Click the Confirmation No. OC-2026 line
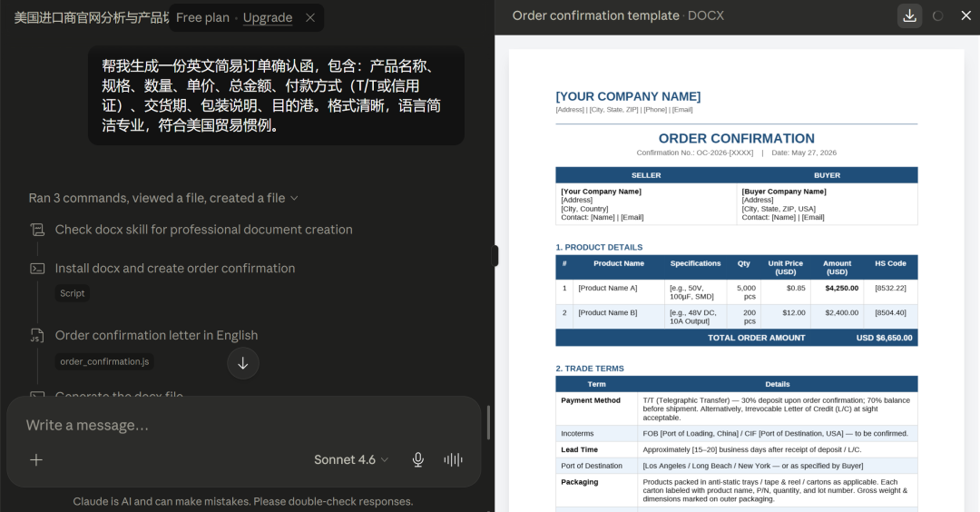The image size is (980, 512). coord(694,153)
